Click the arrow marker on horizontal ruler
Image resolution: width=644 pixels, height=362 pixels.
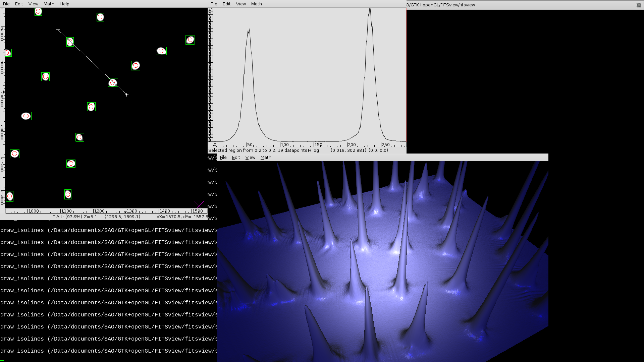[125, 212]
